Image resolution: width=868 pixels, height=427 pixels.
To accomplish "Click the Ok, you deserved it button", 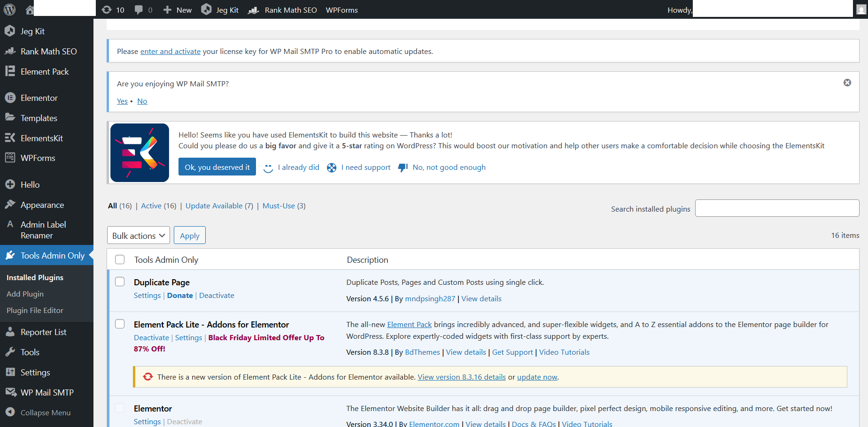I will point(217,167).
